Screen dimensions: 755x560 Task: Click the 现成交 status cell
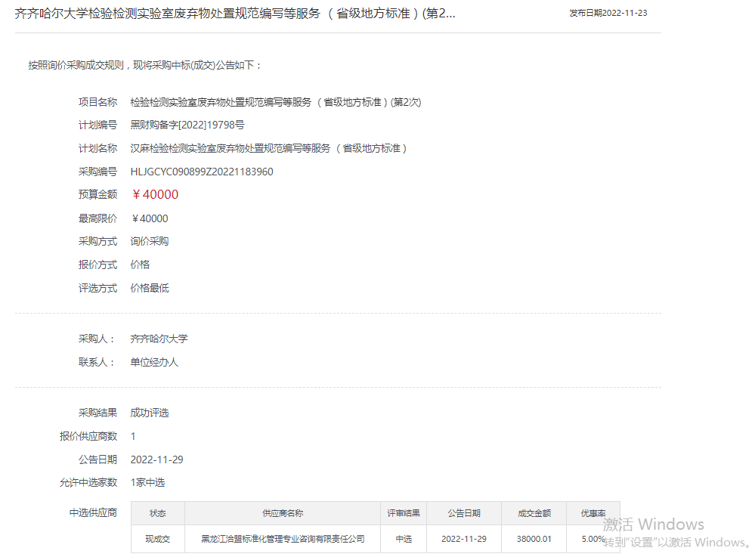[158, 539]
